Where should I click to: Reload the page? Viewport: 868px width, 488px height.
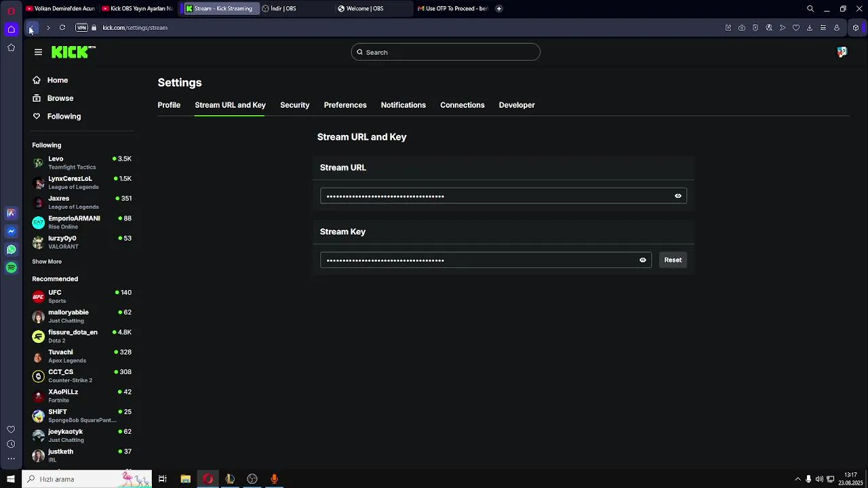pyautogui.click(x=62, y=28)
